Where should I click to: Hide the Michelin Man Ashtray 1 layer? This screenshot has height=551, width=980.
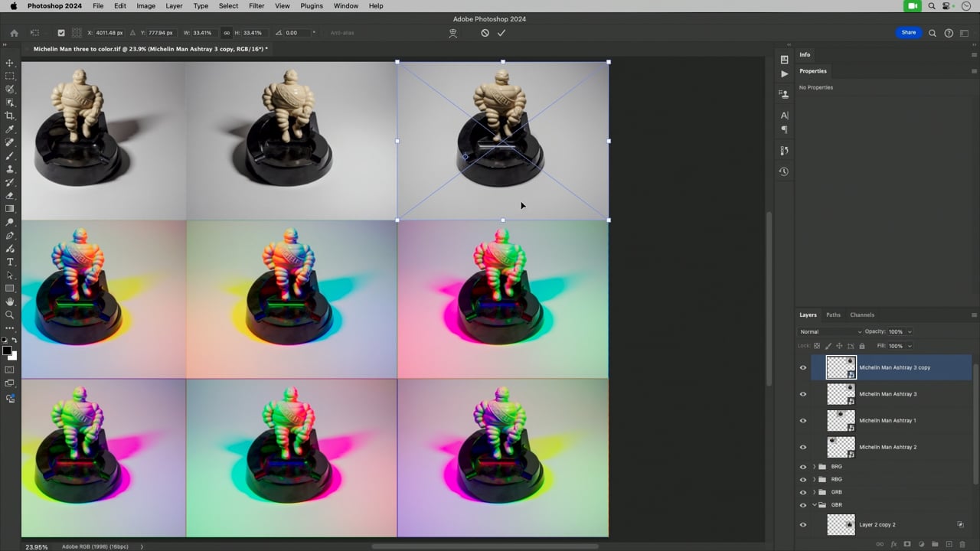(803, 420)
